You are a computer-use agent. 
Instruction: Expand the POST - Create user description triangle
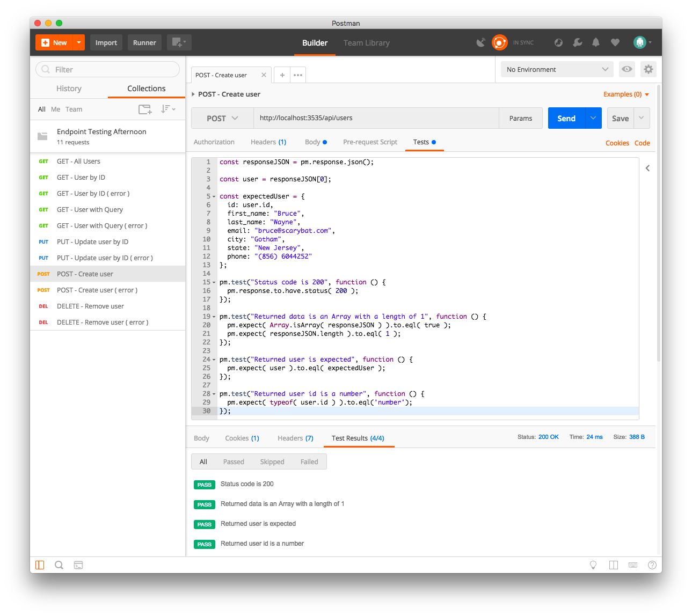coord(193,94)
